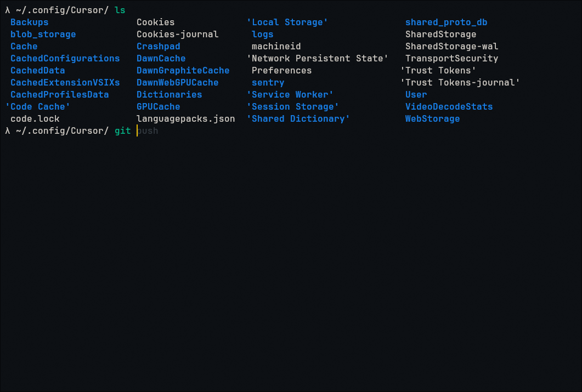This screenshot has width=582, height=392.
Task: Click the DawnWebGPUCache entry
Action: click(x=177, y=83)
